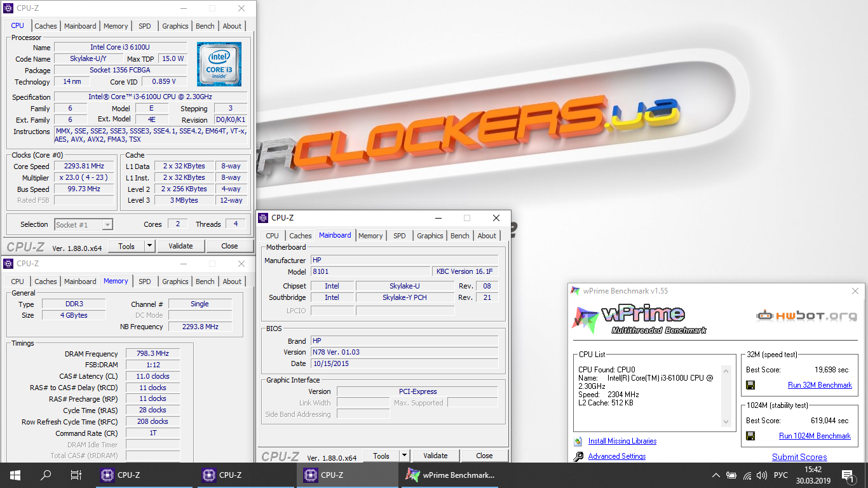Click the processor Name field Intel Core i3 6100U

(x=120, y=47)
